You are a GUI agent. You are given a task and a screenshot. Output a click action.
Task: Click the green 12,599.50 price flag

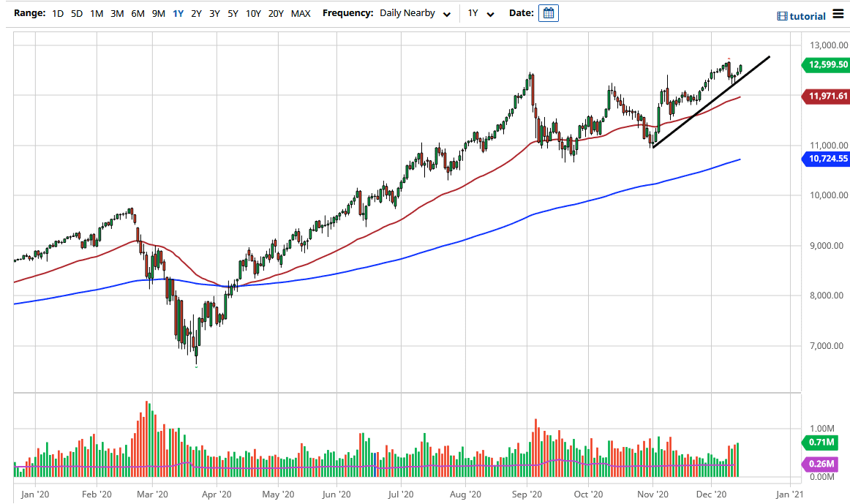tap(825, 65)
